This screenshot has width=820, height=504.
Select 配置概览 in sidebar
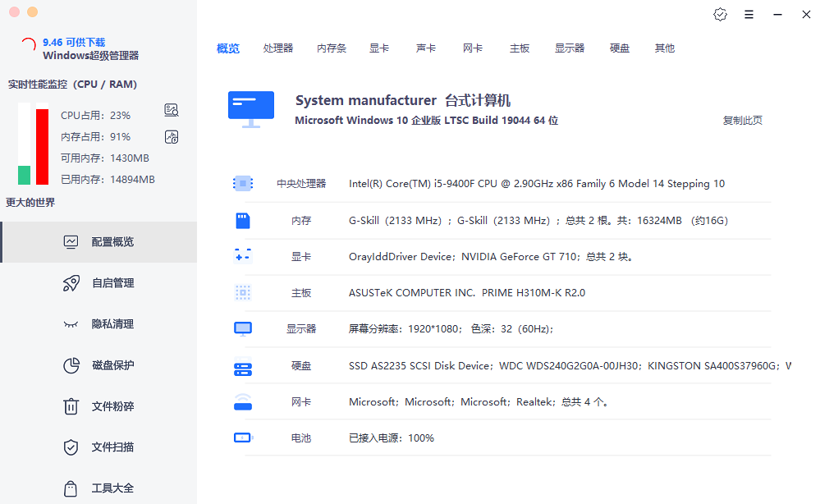(x=98, y=241)
